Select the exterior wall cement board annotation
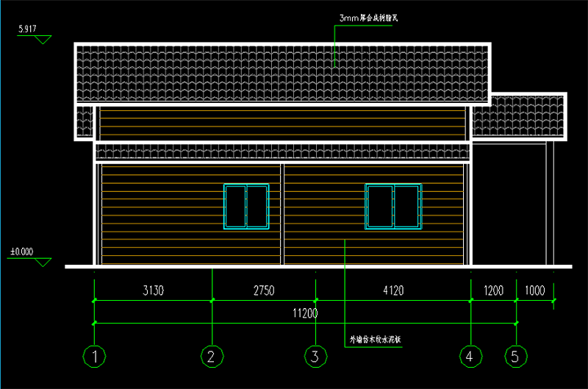The image size is (588, 389). click(x=373, y=340)
